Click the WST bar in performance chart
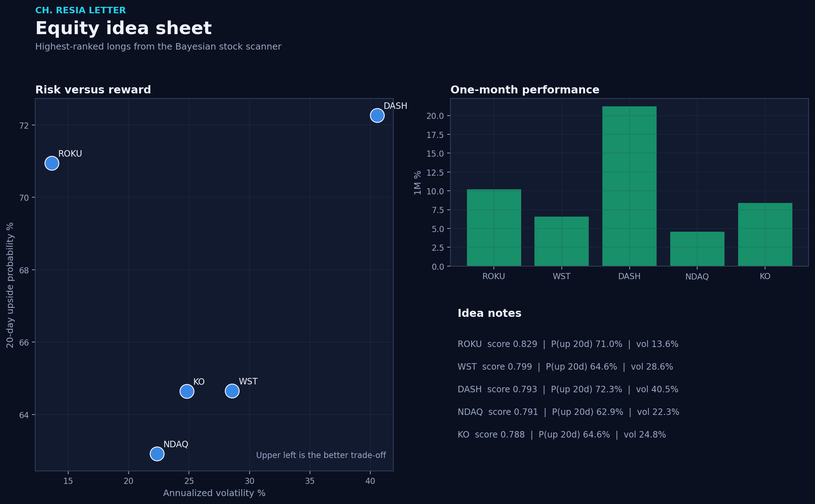815x504 pixels. point(561,241)
